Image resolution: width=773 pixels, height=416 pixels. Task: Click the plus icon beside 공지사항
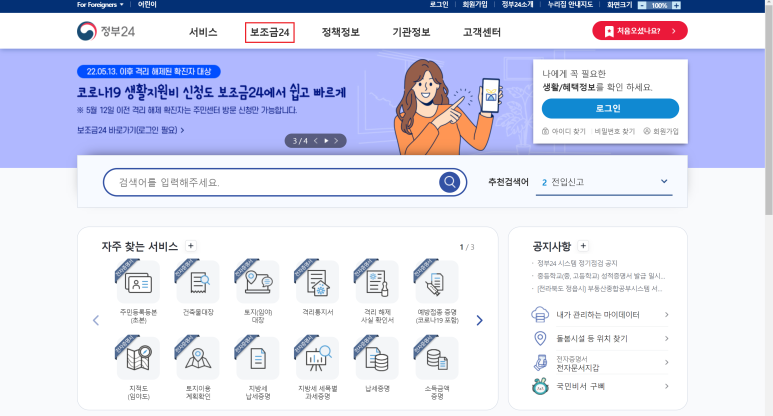tap(583, 245)
